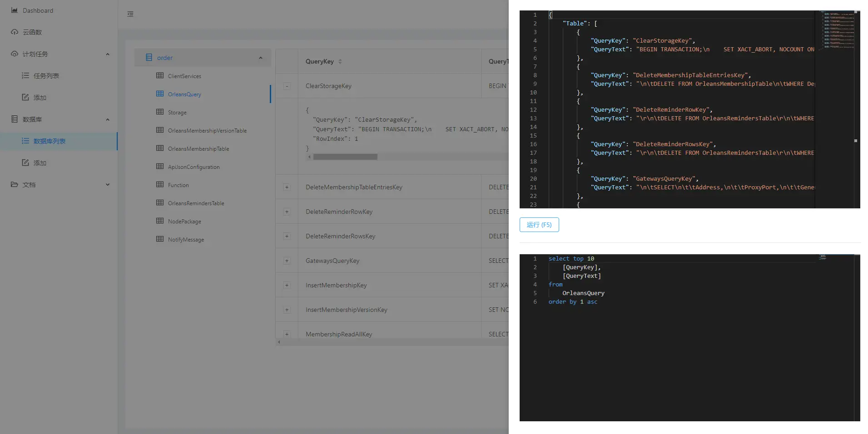
Task: Click the 计划任务 icon in sidebar
Action: pos(15,54)
